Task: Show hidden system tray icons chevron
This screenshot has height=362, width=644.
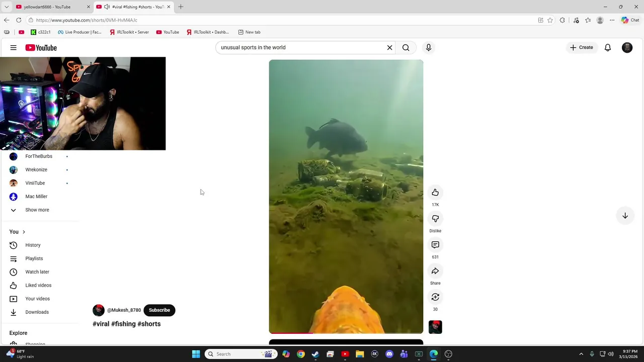Action: pyautogui.click(x=581, y=354)
